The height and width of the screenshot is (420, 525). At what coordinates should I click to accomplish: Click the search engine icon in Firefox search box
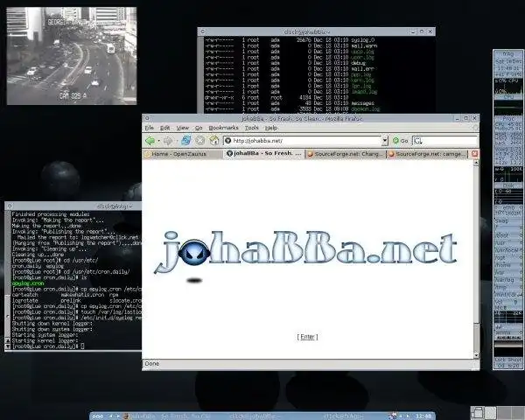[x=417, y=141]
